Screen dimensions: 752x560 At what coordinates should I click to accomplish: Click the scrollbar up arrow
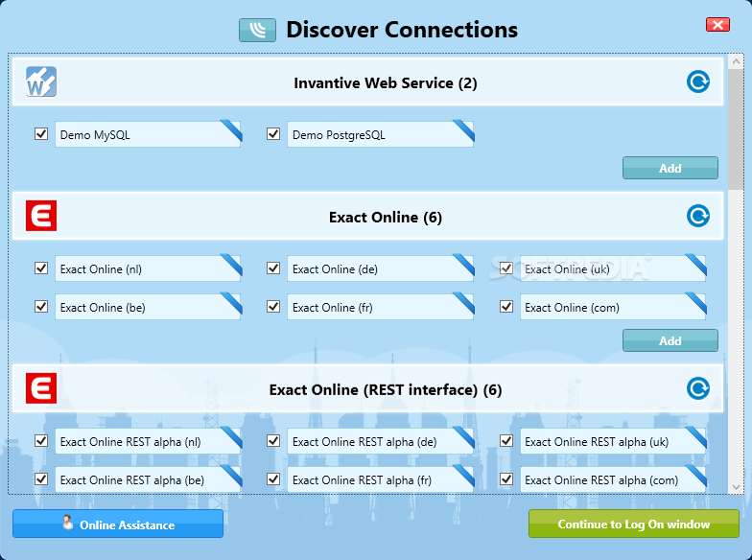tap(736, 61)
